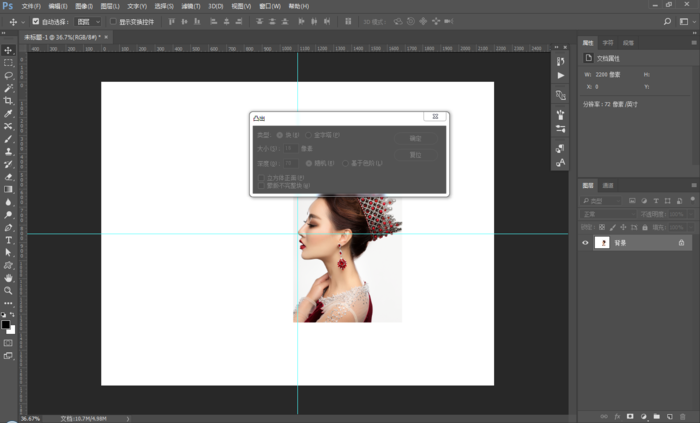The image size is (700, 423).
Task: Open the Actions play-button panel icon
Action: 560,76
